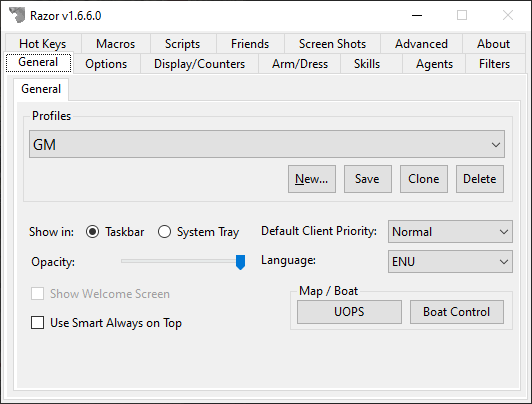The image size is (532, 404).
Task: Click the Opacity slider handle
Action: (241, 262)
